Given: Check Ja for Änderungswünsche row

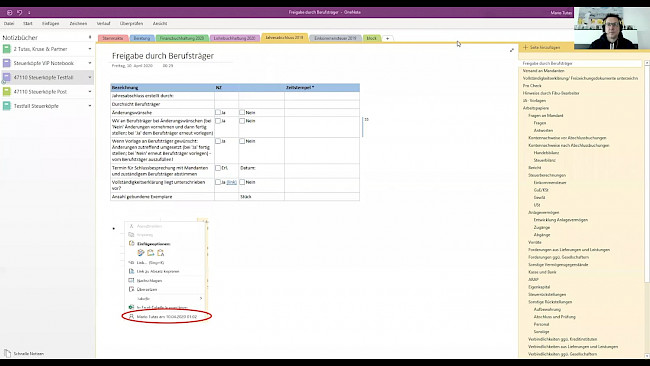Looking at the screenshot, I should [x=218, y=112].
